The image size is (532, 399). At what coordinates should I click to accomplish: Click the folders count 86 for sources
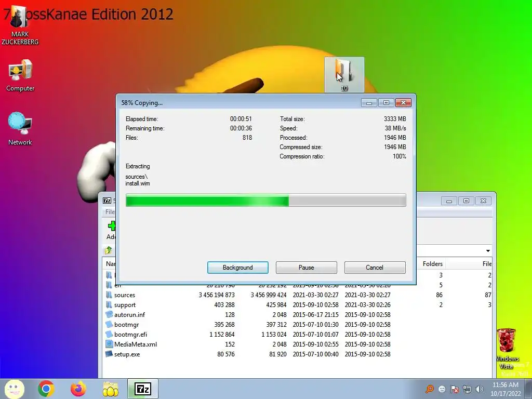pos(439,295)
